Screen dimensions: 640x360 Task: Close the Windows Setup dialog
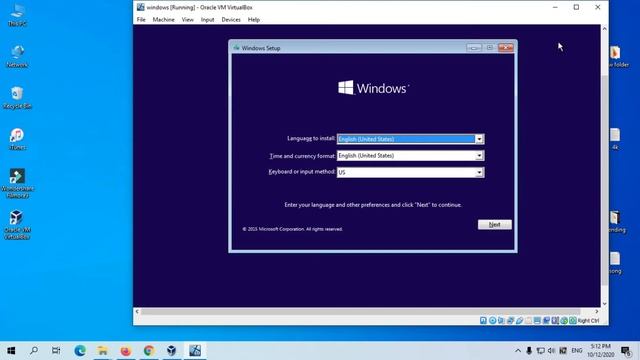[x=506, y=48]
